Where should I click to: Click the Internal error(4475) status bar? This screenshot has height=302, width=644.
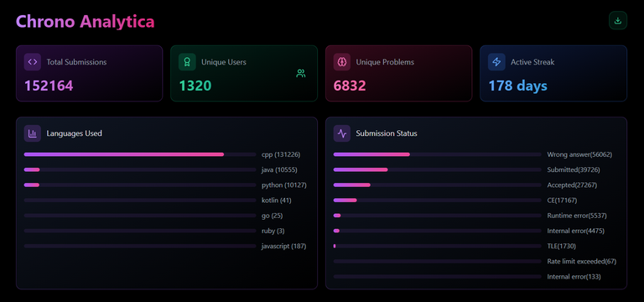(438, 231)
